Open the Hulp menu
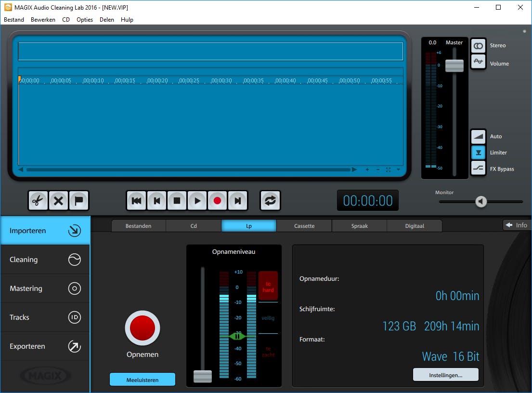 pos(127,20)
